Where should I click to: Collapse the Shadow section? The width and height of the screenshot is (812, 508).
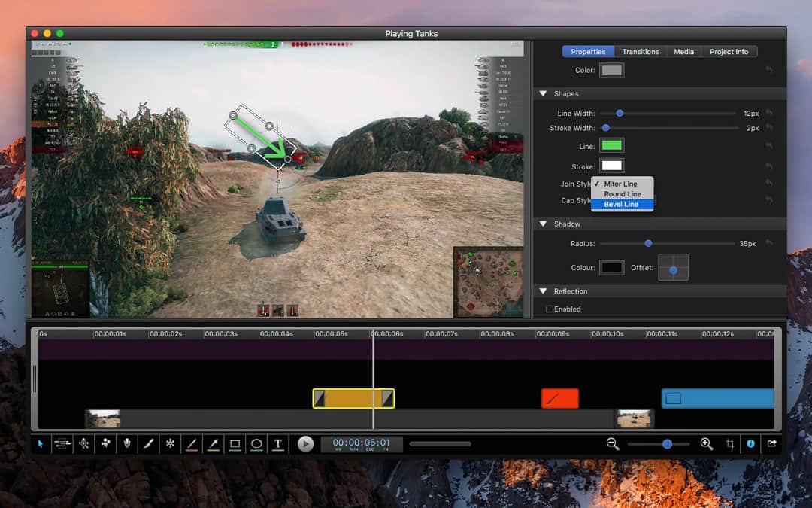point(544,224)
